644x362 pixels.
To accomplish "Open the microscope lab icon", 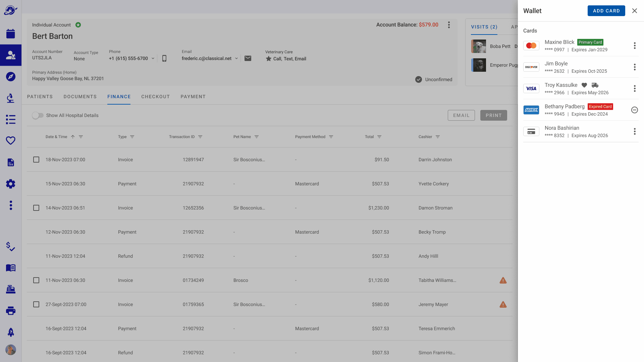I will pyautogui.click(x=11, y=98).
